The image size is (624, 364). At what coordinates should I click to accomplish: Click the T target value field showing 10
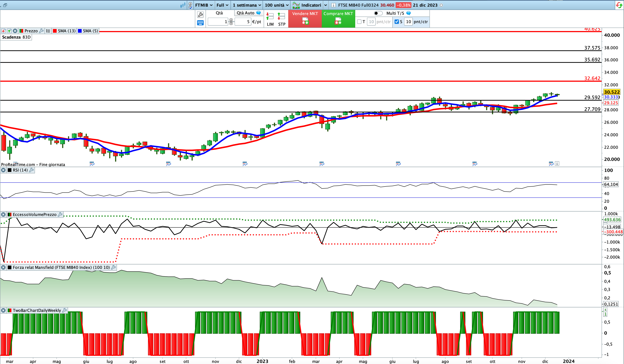(x=371, y=22)
